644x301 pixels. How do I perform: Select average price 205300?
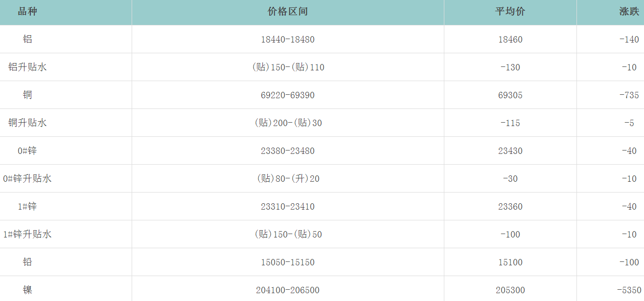click(510, 290)
